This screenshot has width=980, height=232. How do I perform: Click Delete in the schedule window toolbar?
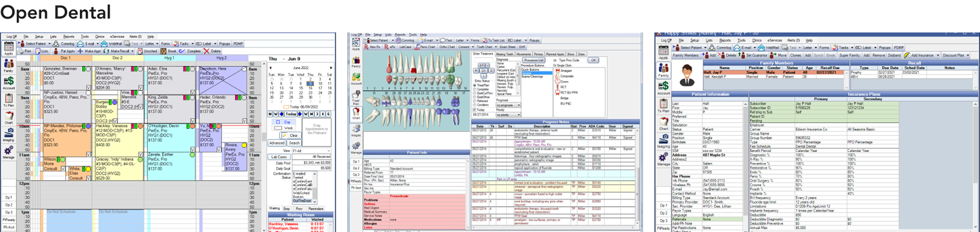pyautogui.click(x=212, y=51)
